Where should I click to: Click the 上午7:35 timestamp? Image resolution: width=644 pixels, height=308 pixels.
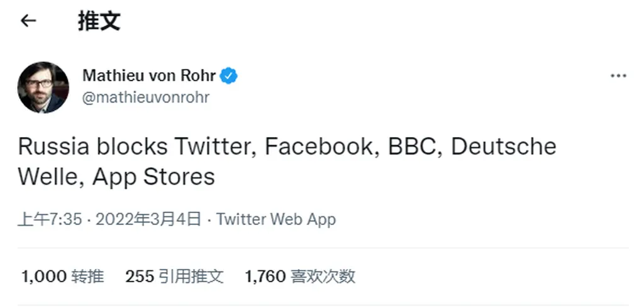pyautogui.click(x=50, y=219)
